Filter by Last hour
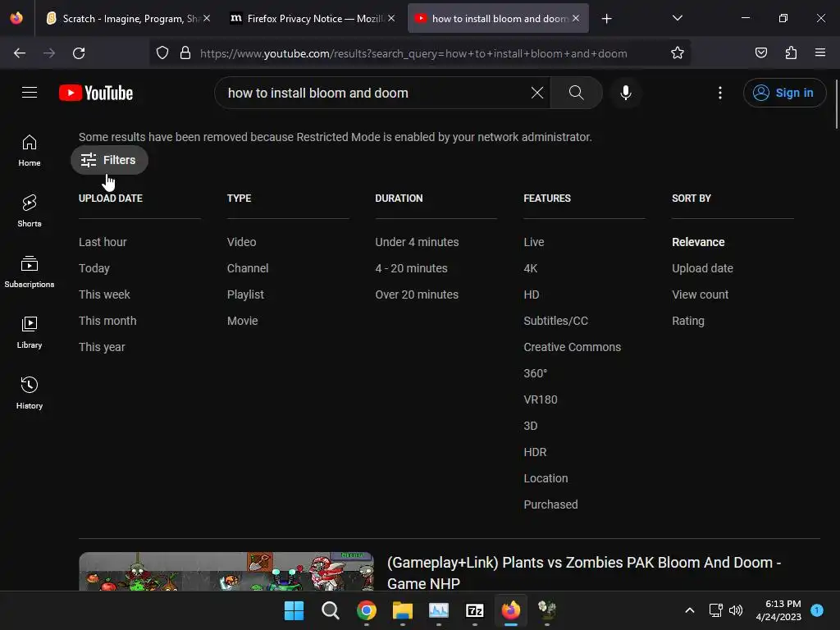This screenshot has width=840, height=630. (103, 242)
